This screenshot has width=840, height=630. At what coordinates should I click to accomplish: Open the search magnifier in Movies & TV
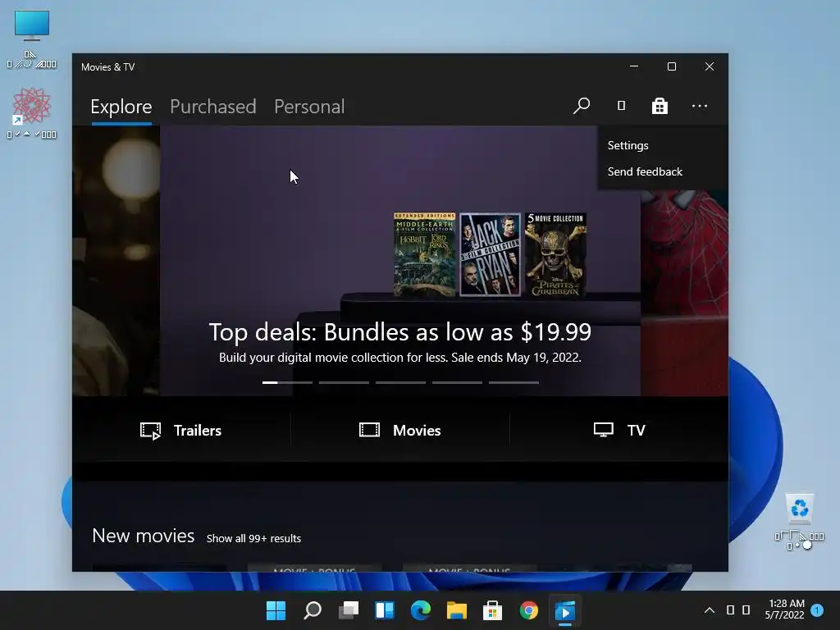click(x=582, y=106)
